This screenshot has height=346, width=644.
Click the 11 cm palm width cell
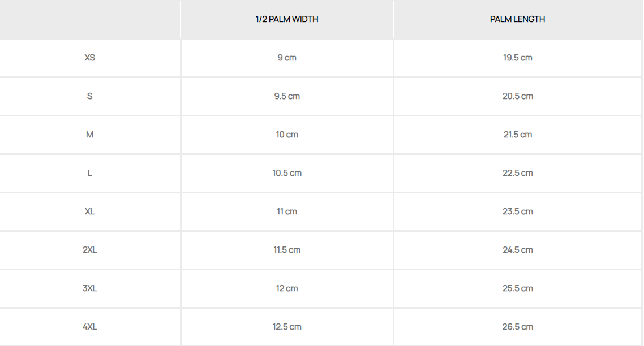tap(287, 211)
